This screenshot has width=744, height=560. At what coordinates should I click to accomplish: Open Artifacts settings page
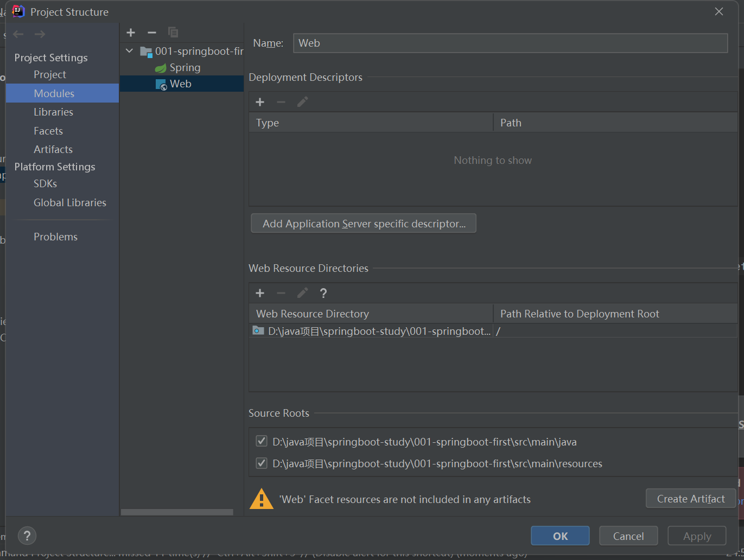coord(53,149)
